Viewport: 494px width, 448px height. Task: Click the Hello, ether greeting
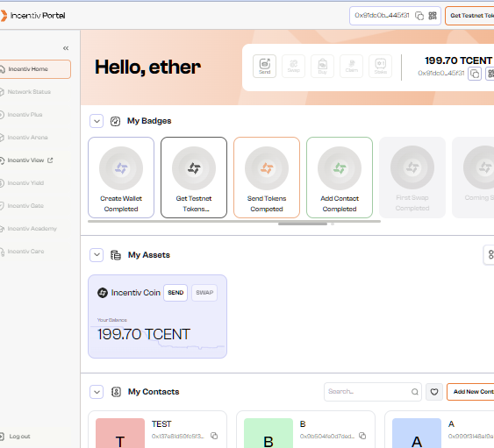point(147,67)
